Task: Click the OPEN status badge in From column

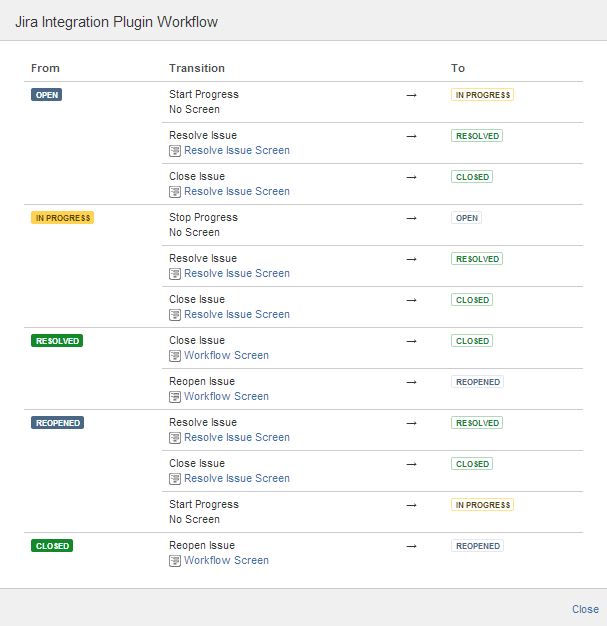Action: pos(47,95)
